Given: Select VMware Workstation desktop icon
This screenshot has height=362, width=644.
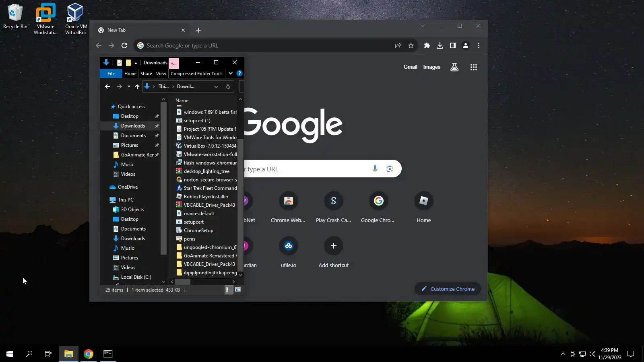Looking at the screenshot, I should [x=45, y=19].
